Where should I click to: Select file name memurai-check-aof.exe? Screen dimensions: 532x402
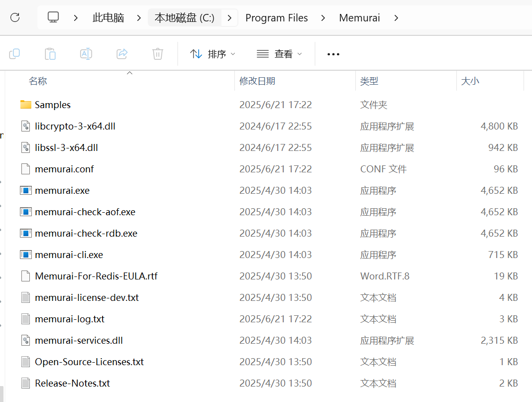[85, 212]
